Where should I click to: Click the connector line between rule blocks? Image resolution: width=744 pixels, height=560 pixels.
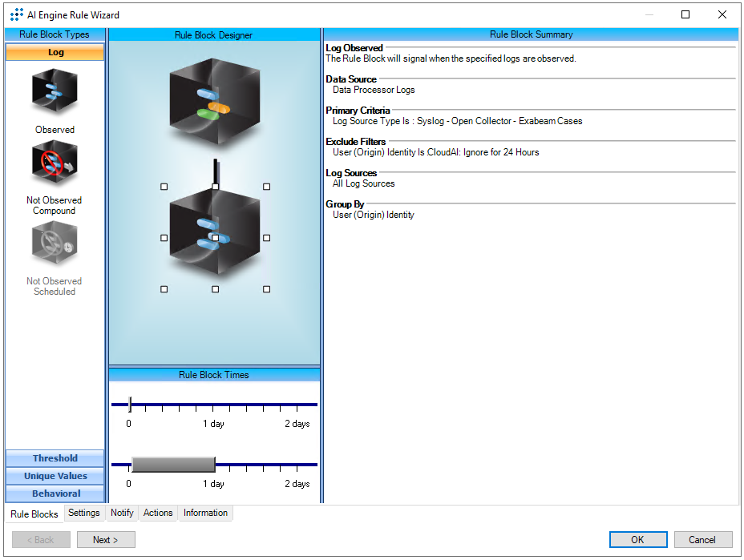pos(215,171)
